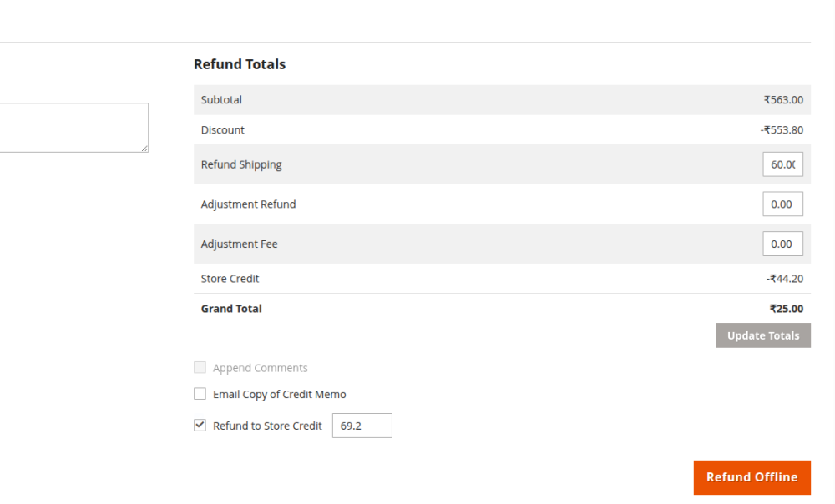Enable Email Copy of Credit Memo checkbox

pyautogui.click(x=200, y=394)
